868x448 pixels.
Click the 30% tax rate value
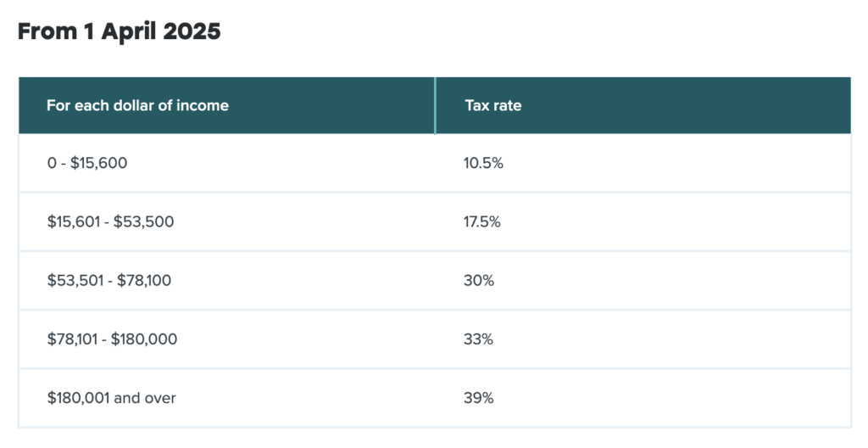pos(479,280)
